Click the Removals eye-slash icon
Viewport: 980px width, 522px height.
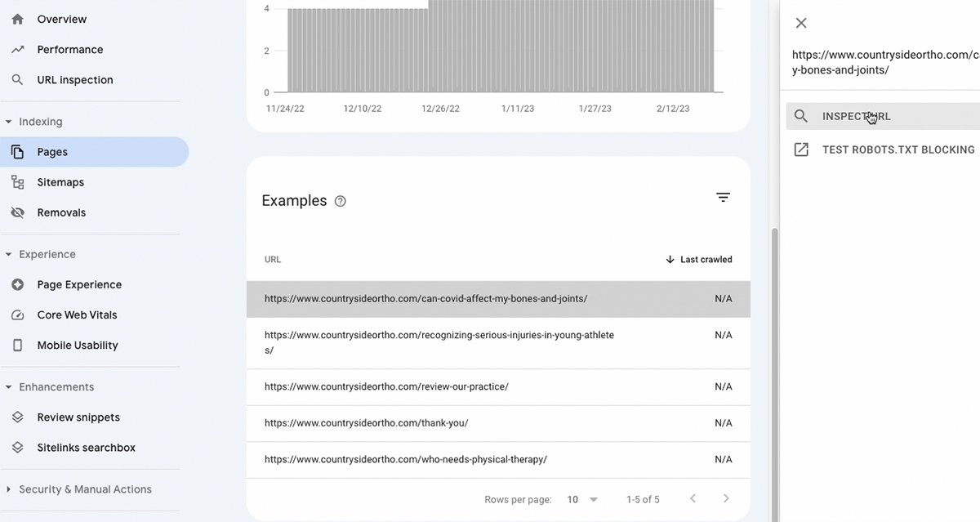pos(17,212)
